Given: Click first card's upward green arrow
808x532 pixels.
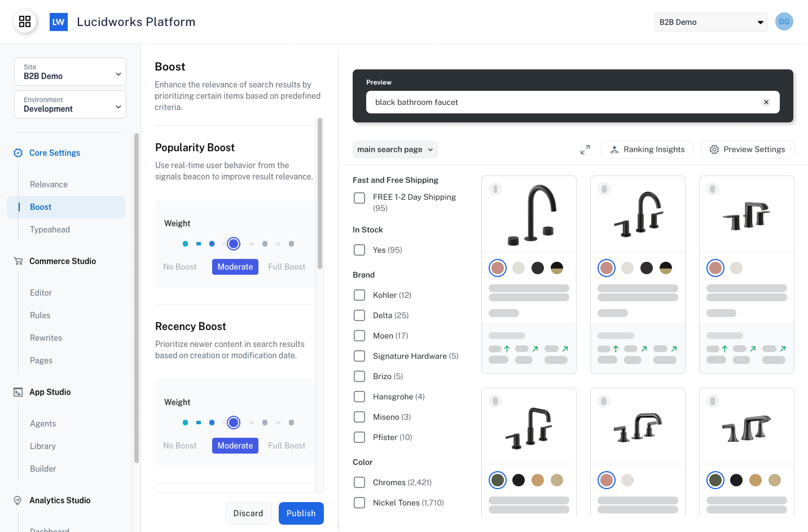Looking at the screenshot, I should pos(507,349).
